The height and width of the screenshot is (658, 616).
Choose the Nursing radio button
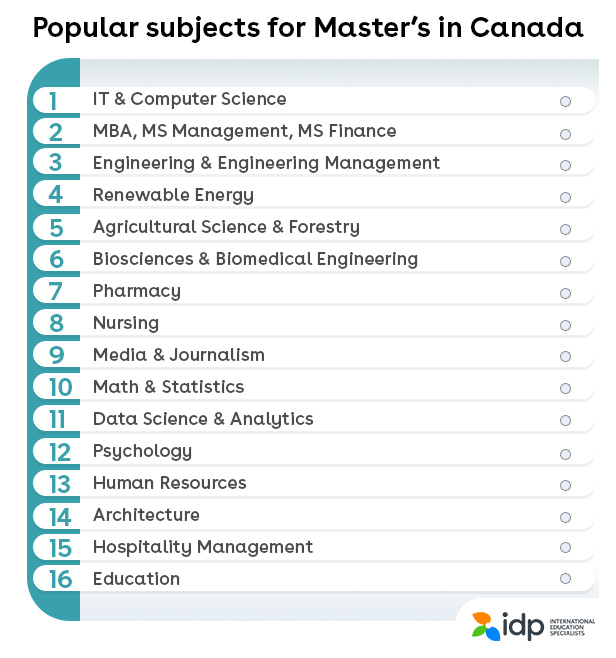(565, 325)
